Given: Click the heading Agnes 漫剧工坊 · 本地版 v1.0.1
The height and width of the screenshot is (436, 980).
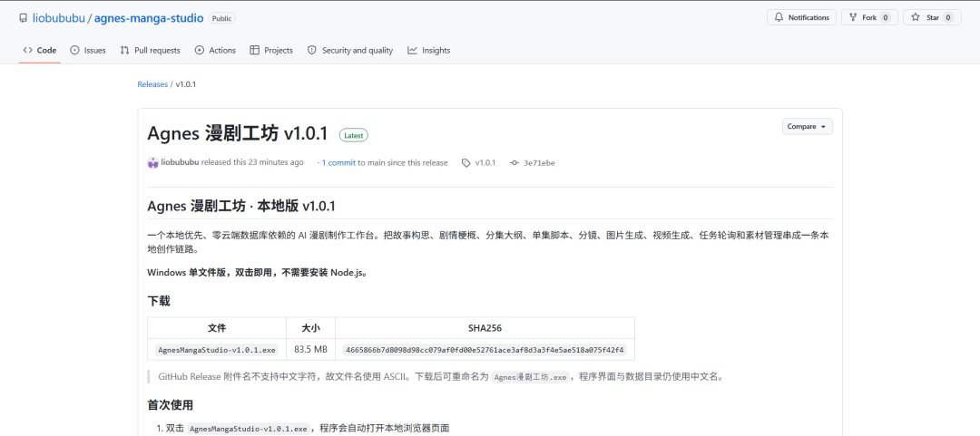Looking at the screenshot, I should click(242, 206).
